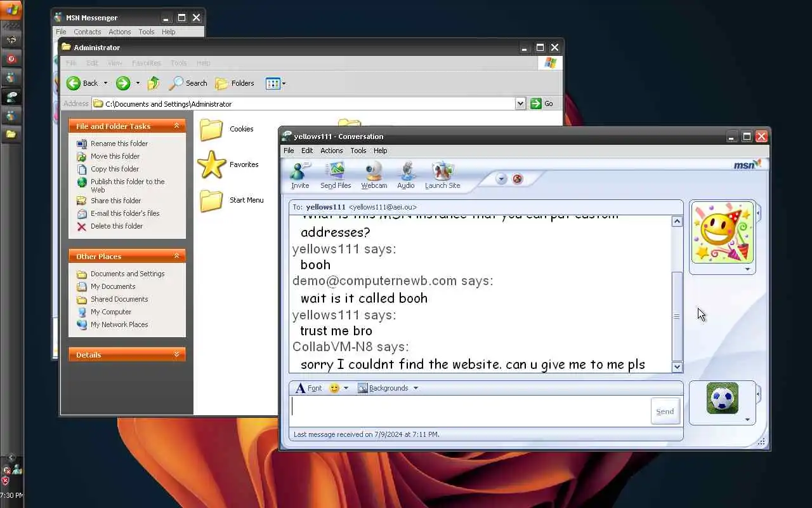Open Shared Documents link
This screenshot has height=508, width=812.
(x=119, y=299)
